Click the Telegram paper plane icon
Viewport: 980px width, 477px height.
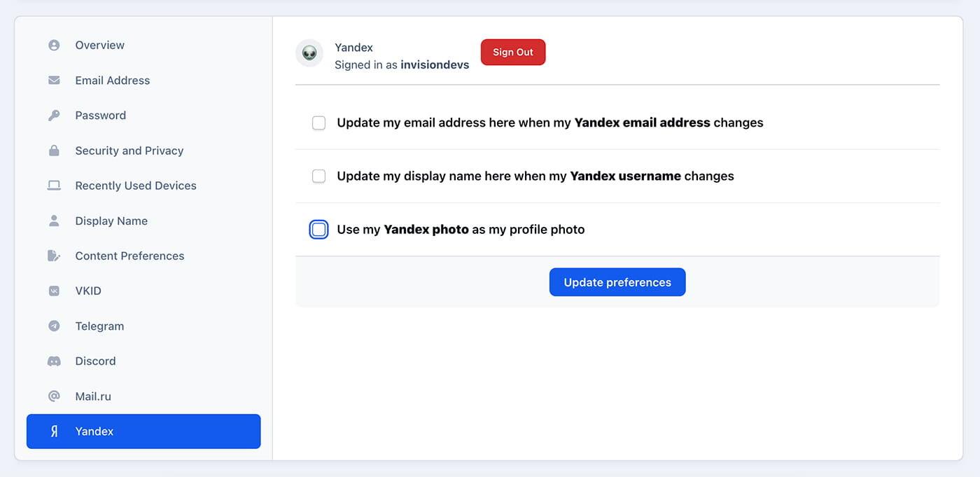pyautogui.click(x=54, y=326)
